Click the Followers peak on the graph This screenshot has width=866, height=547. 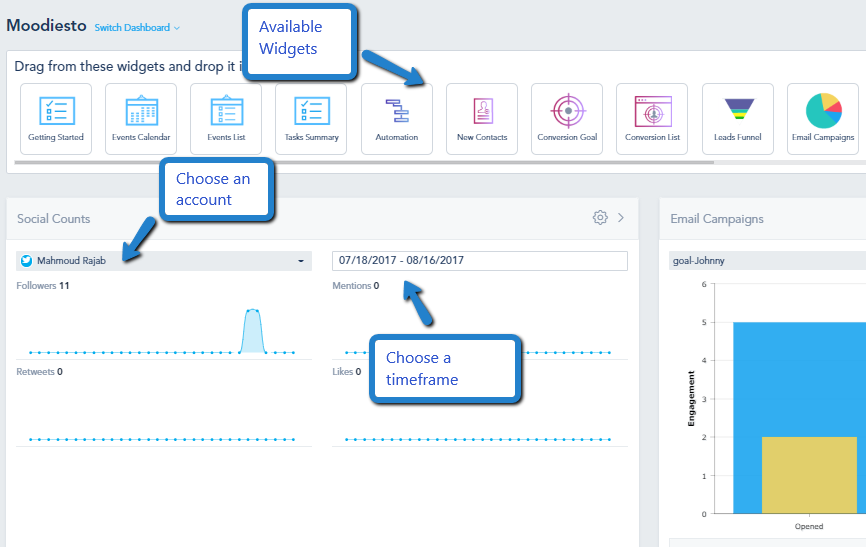pyautogui.click(x=252, y=330)
